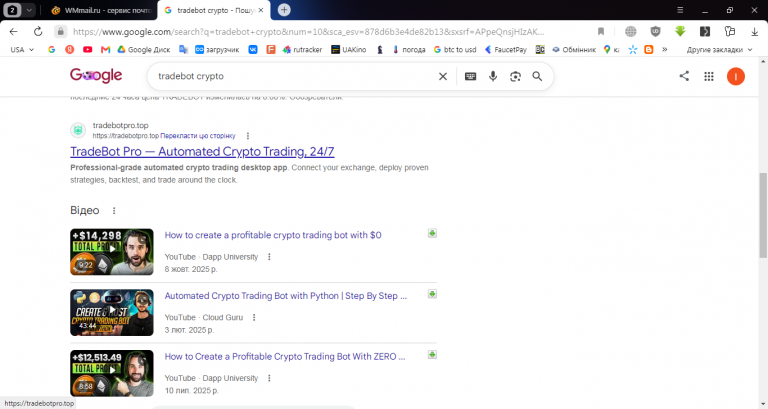Image resolution: width=768 pixels, height=409 pixels.
Task: Open the VK bookmark icon
Action: click(253, 49)
